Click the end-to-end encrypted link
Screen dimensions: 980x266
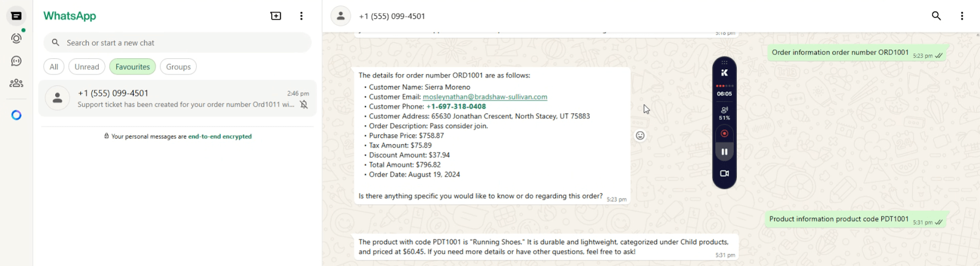[220, 137]
